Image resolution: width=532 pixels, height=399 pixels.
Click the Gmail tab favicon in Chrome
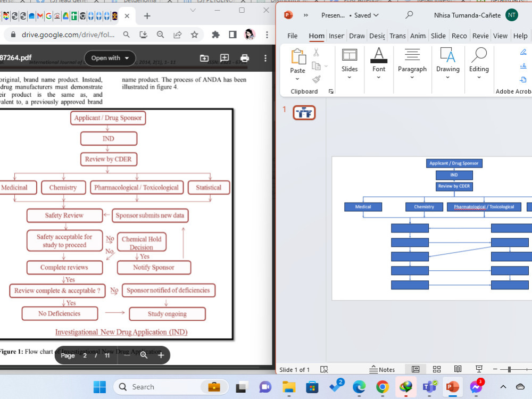(40, 16)
